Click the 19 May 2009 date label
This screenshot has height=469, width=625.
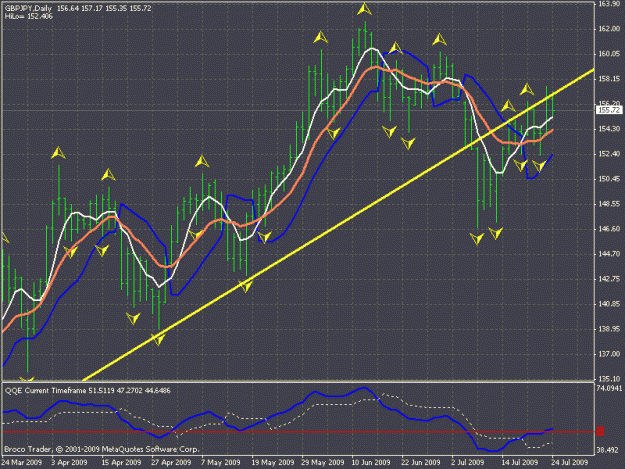273,463
